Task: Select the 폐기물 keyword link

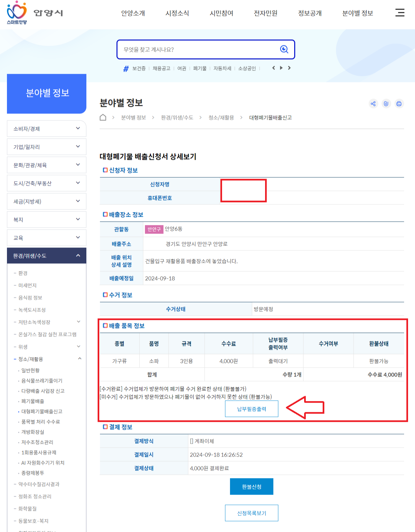Action: coord(200,68)
